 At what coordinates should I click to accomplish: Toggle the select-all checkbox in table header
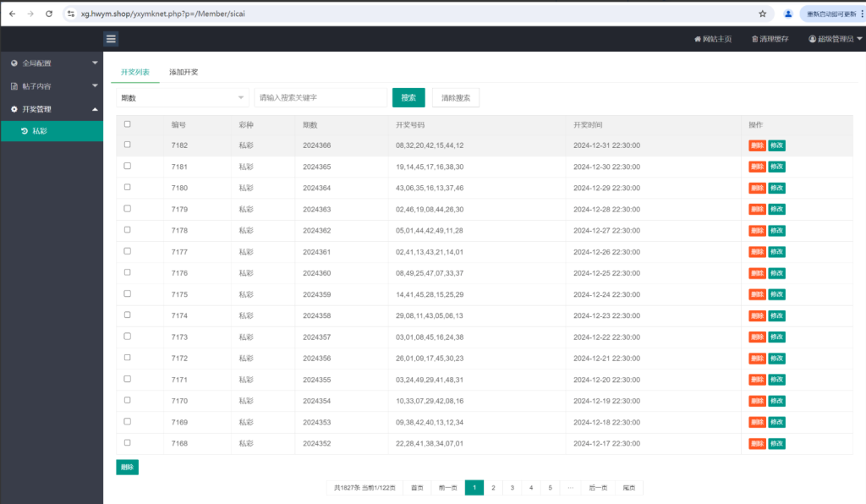click(128, 124)
